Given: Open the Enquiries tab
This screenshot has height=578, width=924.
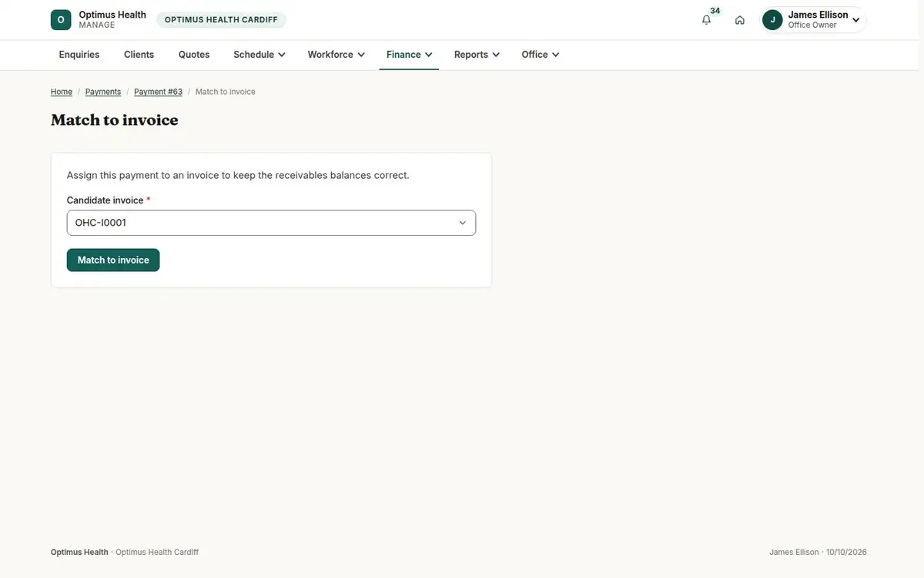Looking at the screenshot, I should click(x=79, y=55).
